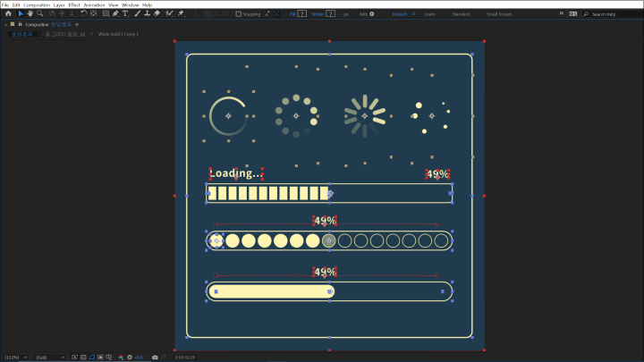Open the Default workspace menu icon
644x362 pixels.
[x=413, y=14]
